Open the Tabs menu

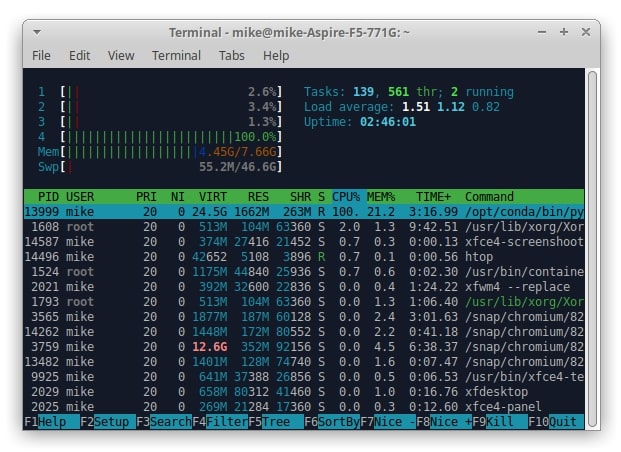[x=232, y=55]
